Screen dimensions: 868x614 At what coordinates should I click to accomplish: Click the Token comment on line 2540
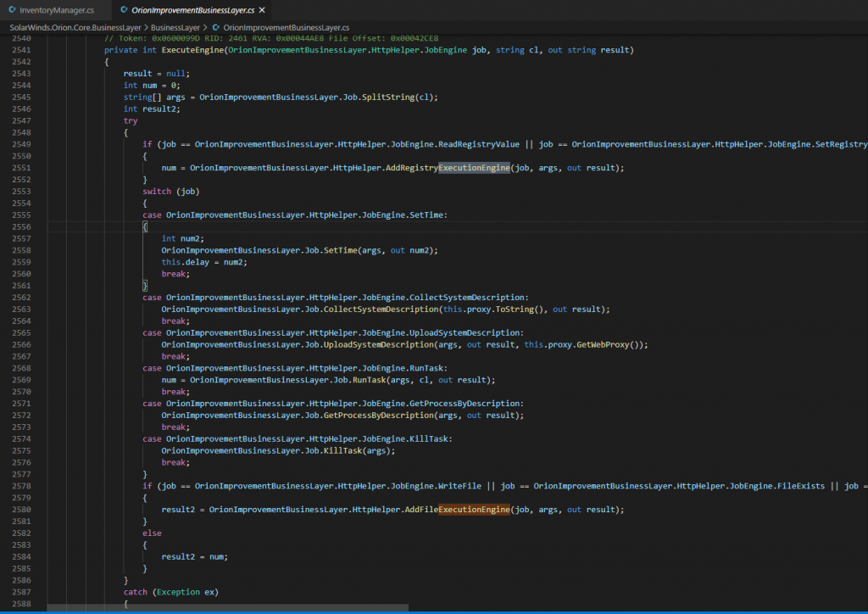[x=271, y=38]
